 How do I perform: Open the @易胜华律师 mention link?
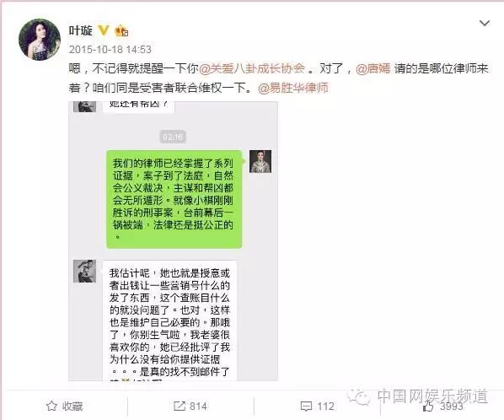click(293, 88)
